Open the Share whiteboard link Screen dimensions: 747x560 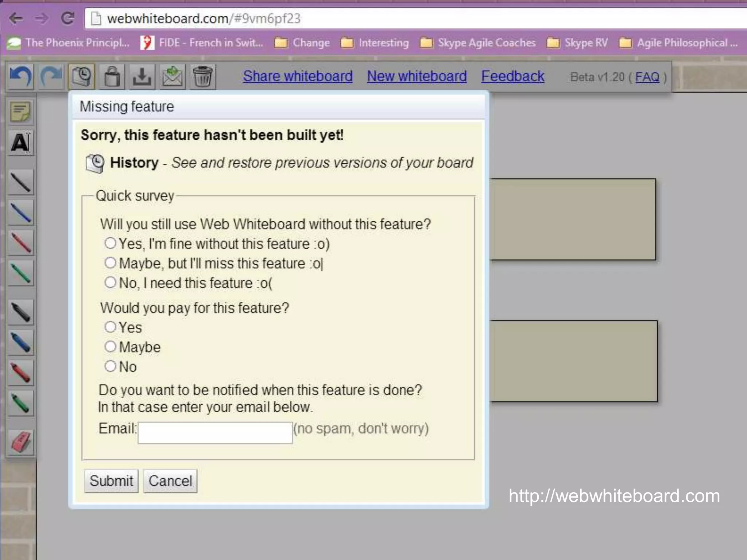(x=298, y=76)
